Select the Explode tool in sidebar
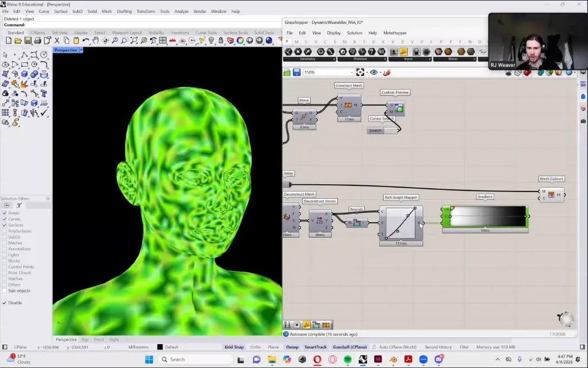The height and width of the screenshot is (368, 588). pos(24,84)
